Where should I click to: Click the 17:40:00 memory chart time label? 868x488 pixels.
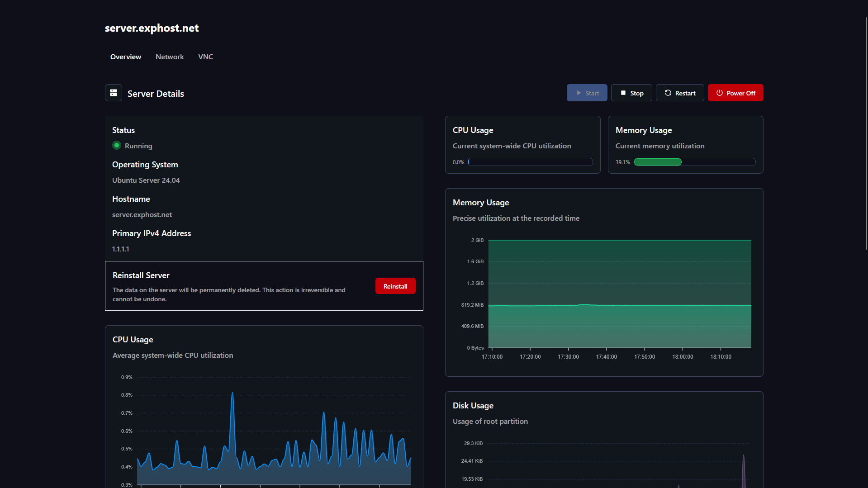[606, 357]
